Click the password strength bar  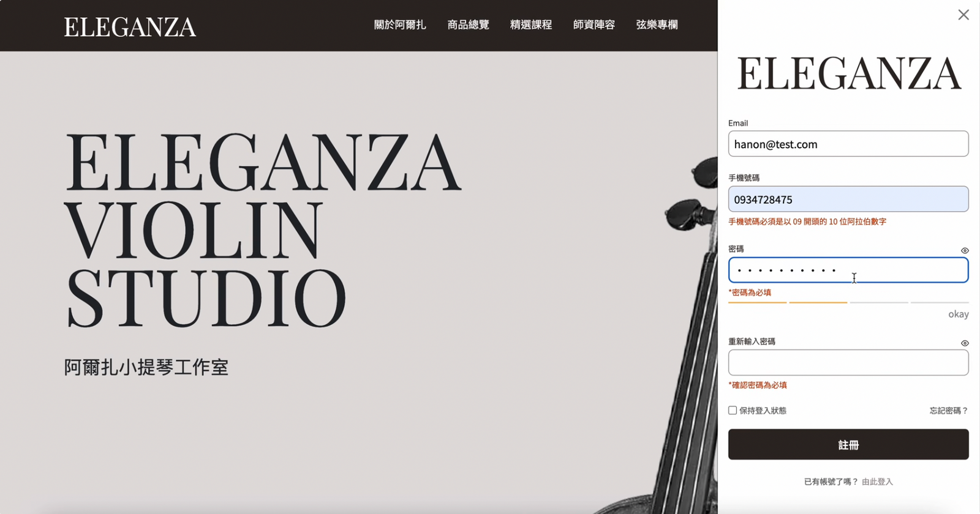(848, 302)
